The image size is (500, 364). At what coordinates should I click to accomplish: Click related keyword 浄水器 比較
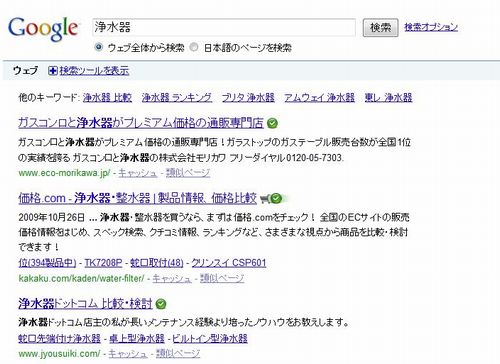click(x=107, y=97)
